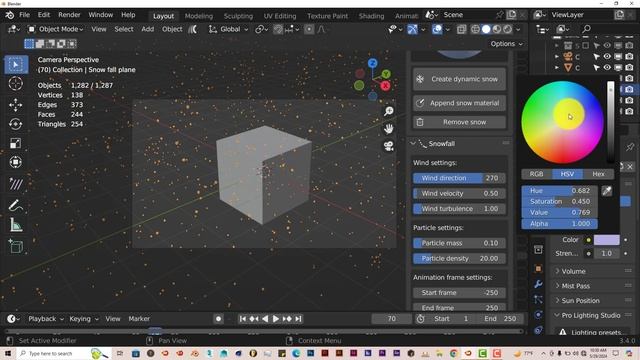Click the outliner search magnifier icon
This screenshot has width=640, height=360.
587,29
